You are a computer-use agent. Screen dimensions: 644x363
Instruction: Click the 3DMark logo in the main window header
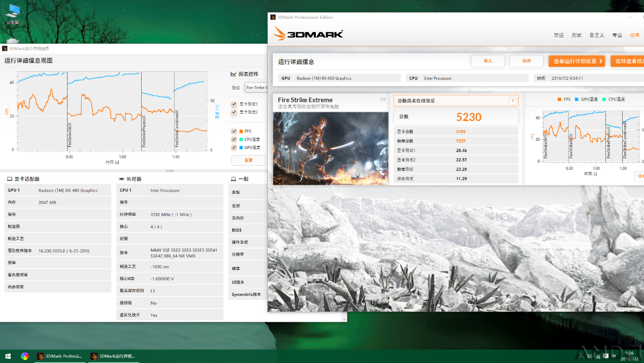308,34
